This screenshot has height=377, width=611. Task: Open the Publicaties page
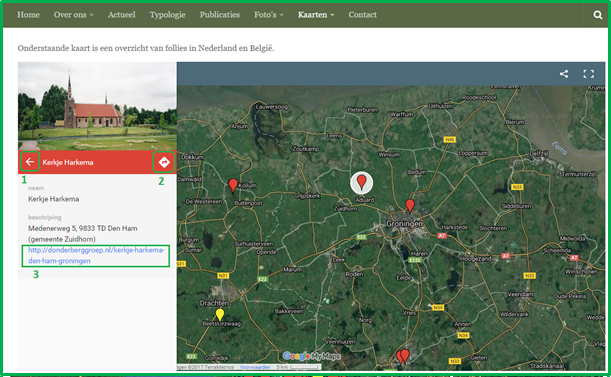(x=220, y=15)
